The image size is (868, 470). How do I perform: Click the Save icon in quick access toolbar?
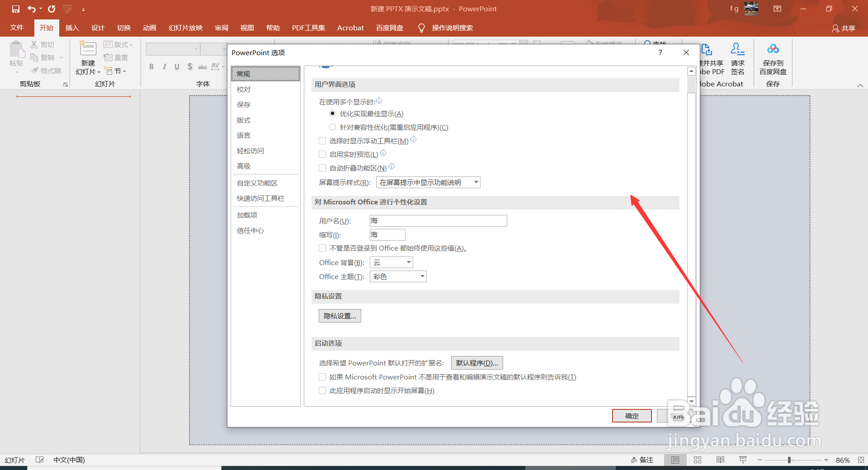pyautogui.click(x=16, y=9)
